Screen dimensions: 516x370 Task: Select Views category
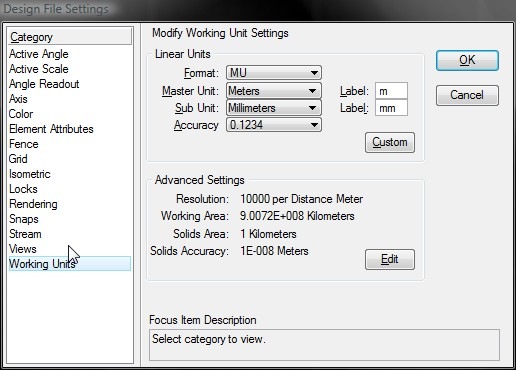tap(23, 249)
